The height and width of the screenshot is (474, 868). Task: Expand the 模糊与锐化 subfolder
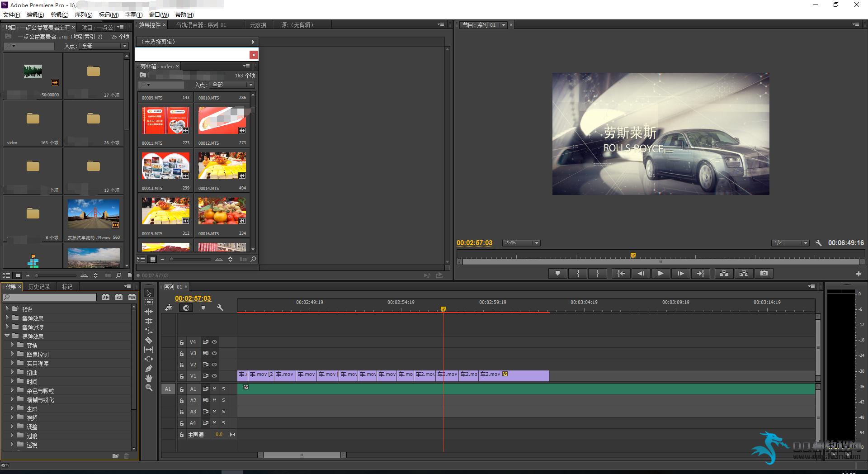(12, 399)
